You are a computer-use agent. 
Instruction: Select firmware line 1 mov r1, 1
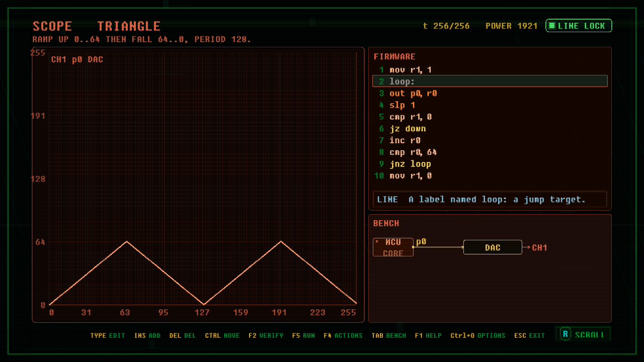click(490, 70)
